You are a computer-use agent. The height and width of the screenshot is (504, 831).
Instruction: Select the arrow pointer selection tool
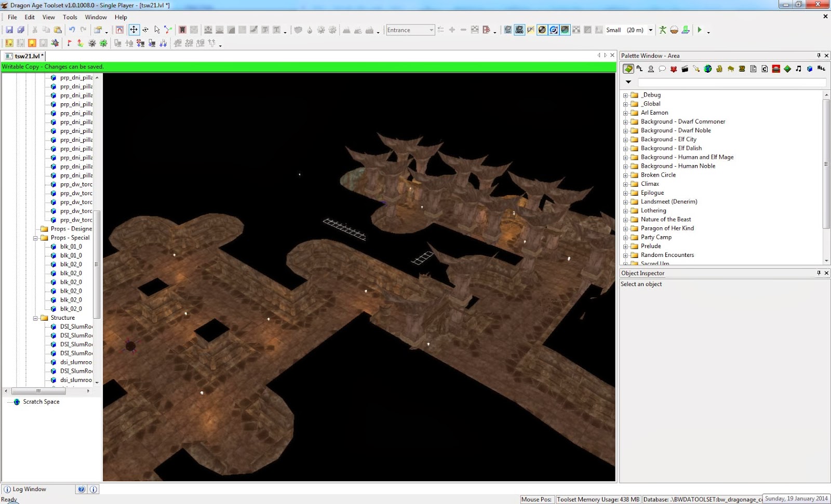157,30
